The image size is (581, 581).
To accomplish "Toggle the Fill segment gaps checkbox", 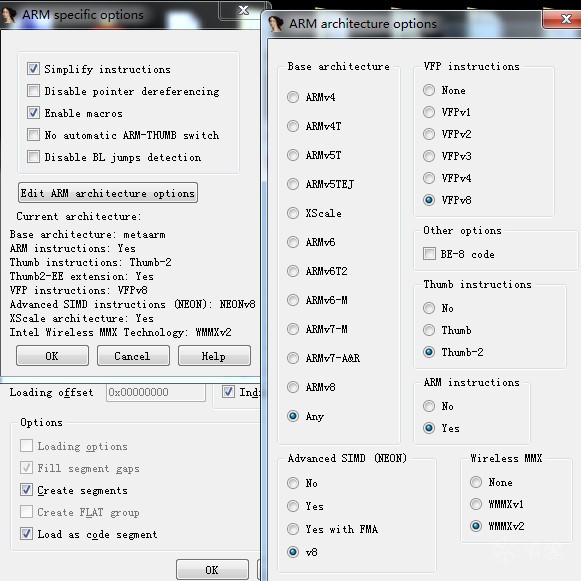I will coord(26,468).
